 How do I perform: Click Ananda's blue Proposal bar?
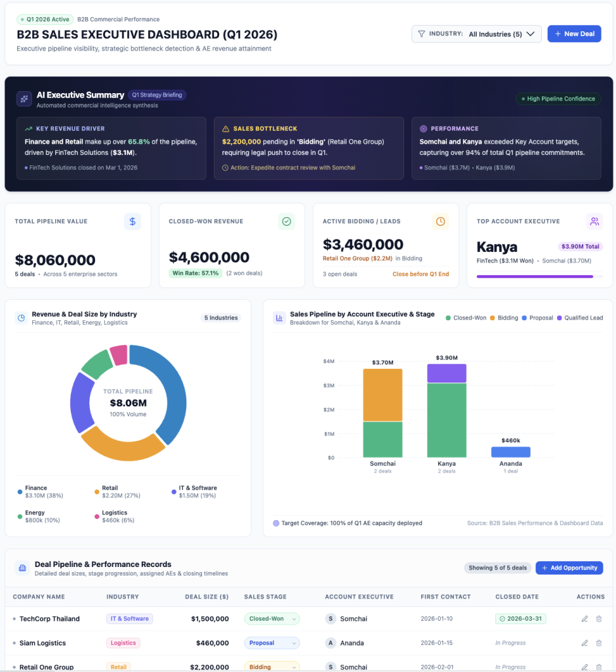click(x=510, y=451)
